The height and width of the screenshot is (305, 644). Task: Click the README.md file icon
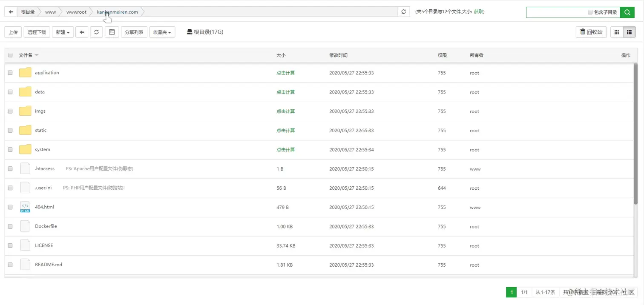click(x=25, y=265)
